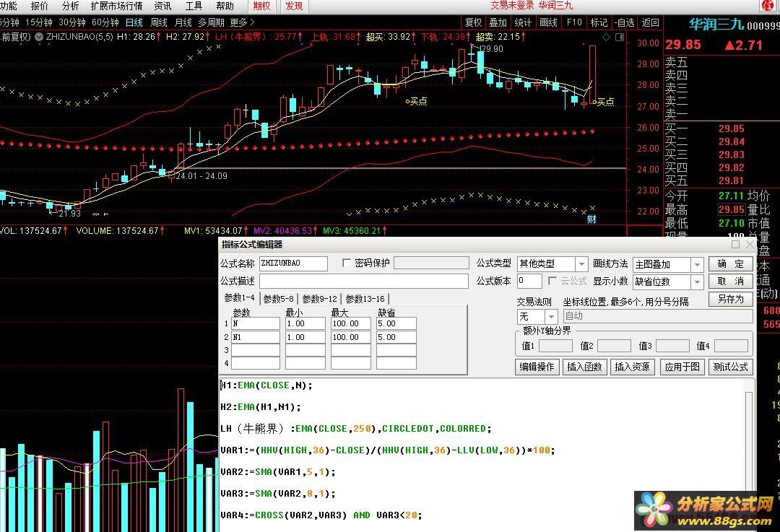
Task: Expand the 更多 periods menu
Action: point(242,22)
